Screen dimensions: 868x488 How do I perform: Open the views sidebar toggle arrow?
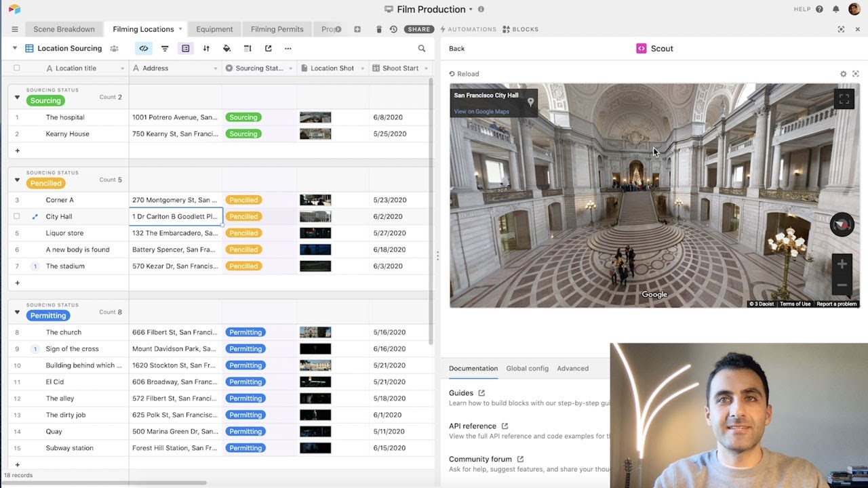[x=15, y=49]
